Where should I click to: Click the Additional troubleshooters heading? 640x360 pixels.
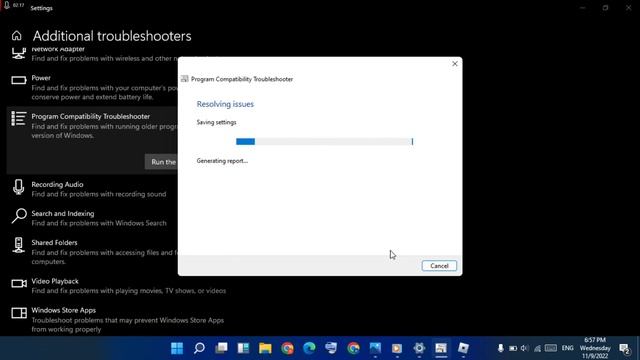(x=112, y=36)
